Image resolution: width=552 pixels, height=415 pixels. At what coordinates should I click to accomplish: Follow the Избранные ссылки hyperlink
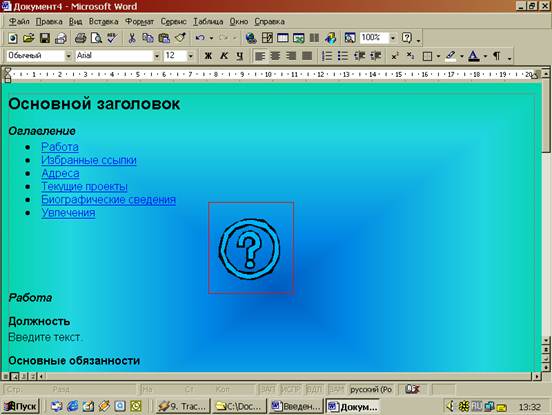click(89, 160)
